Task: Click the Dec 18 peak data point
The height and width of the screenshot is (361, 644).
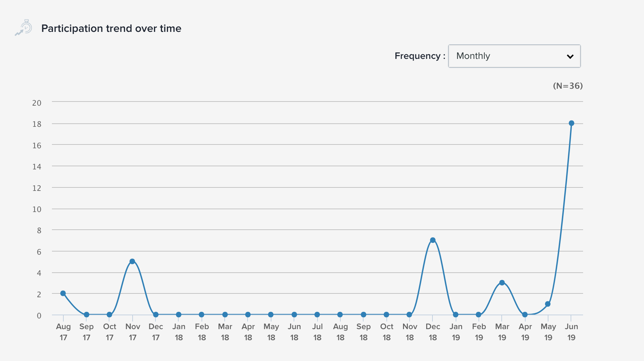Action: coord(433,240)
